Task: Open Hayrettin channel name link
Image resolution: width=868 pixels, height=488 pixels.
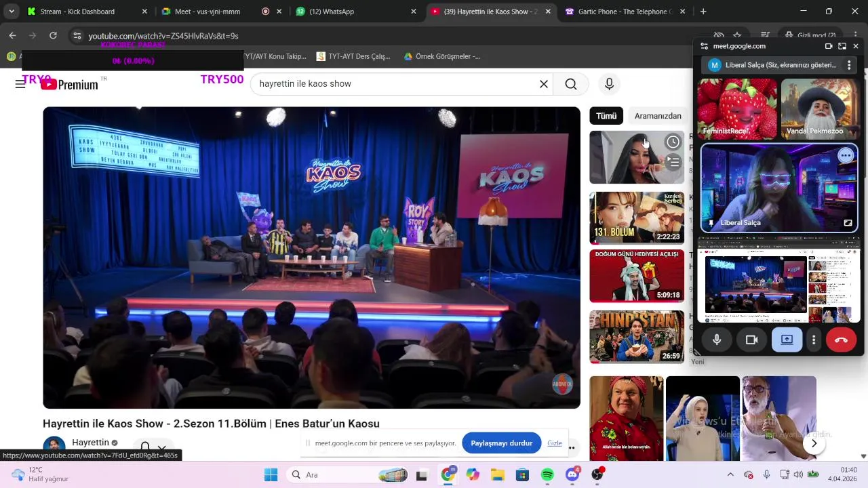Action: 90,443
